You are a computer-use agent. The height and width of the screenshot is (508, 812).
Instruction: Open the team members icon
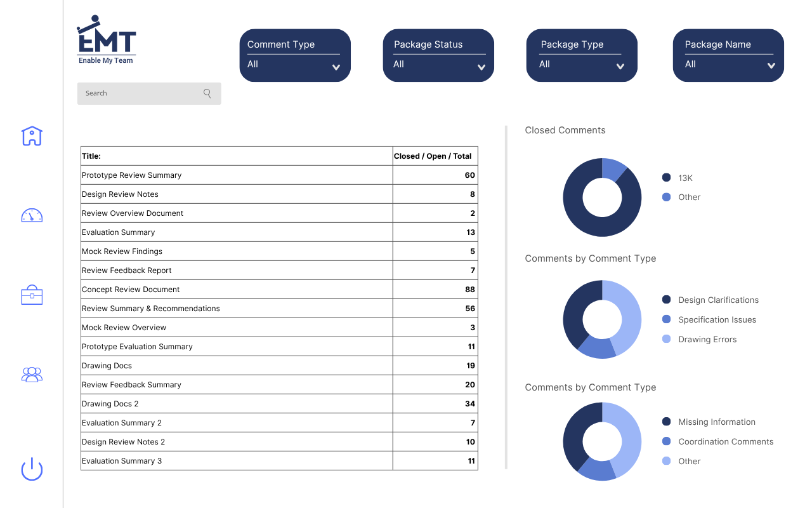32,375
